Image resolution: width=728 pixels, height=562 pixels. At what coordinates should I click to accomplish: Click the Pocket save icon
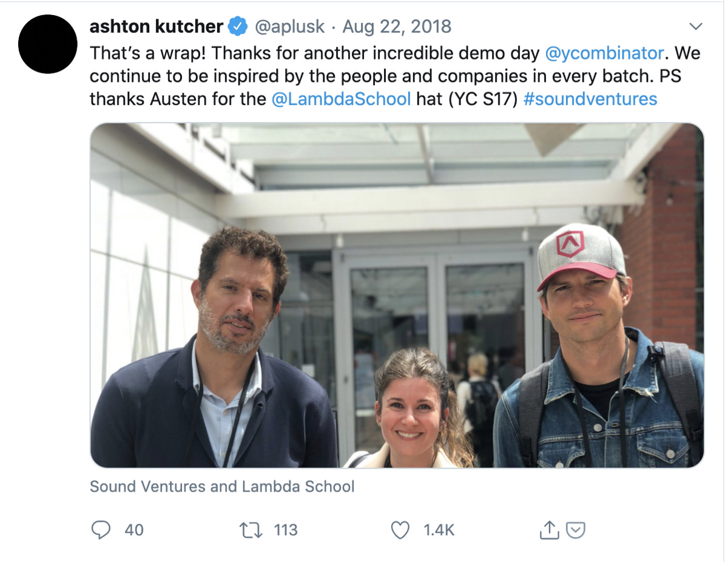coord(575,530)
